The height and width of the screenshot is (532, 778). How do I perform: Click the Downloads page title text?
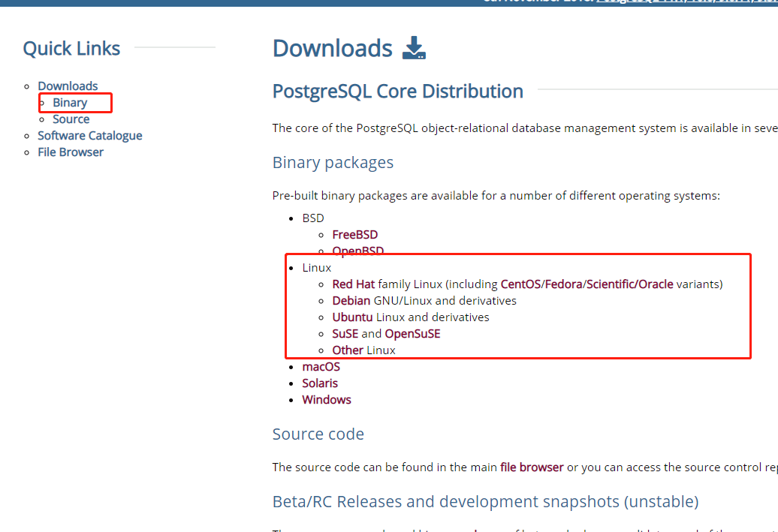[333, 48]
